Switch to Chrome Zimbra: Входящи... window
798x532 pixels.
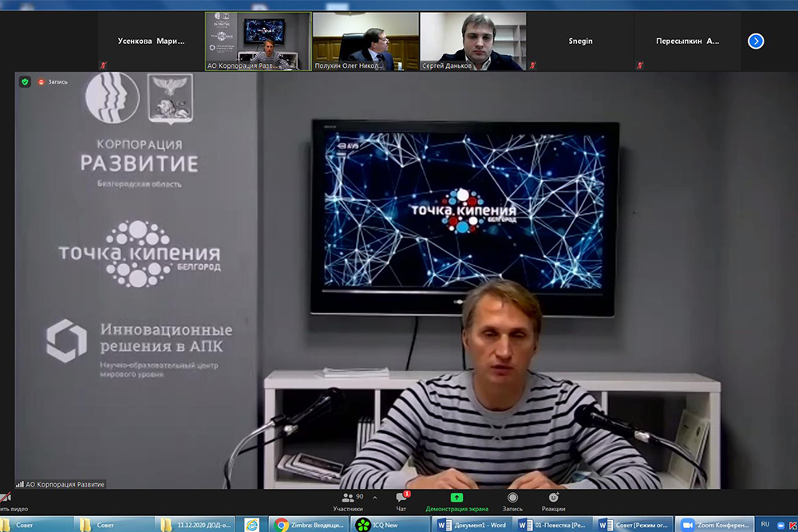[310, 524]
